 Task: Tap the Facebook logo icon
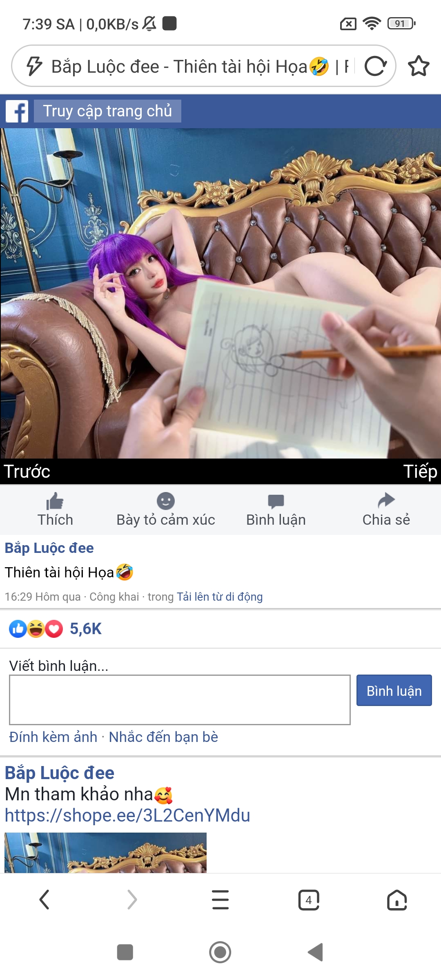point(17,111)
